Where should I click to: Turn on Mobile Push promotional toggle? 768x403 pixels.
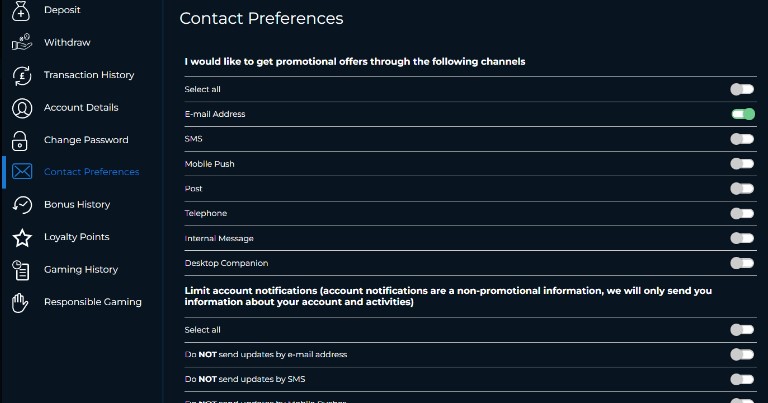pyautogui.click(x=742, y=164)
